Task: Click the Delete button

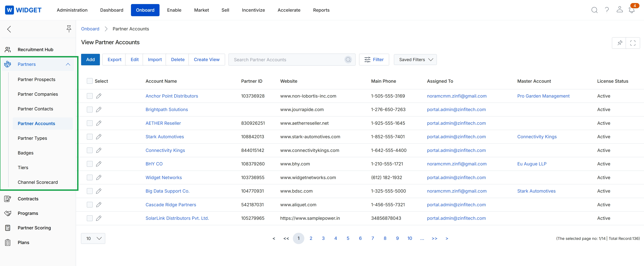Action: coord(177,60)
